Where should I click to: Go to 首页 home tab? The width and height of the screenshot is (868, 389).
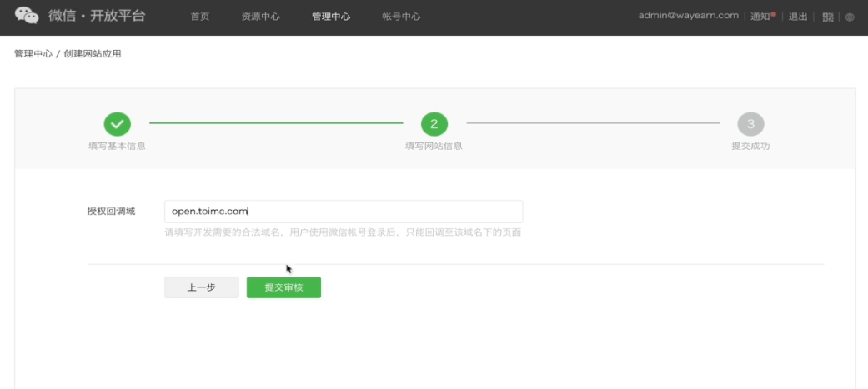(200, 17)
